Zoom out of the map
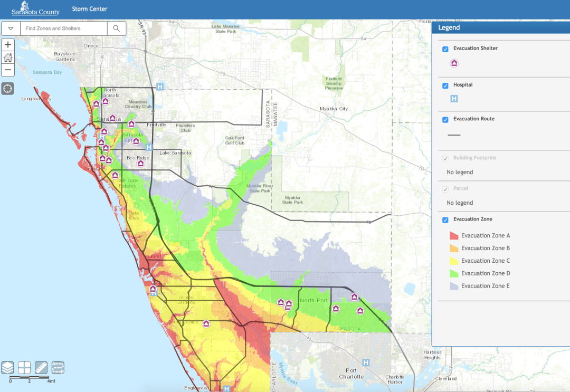 coord(8,70)
